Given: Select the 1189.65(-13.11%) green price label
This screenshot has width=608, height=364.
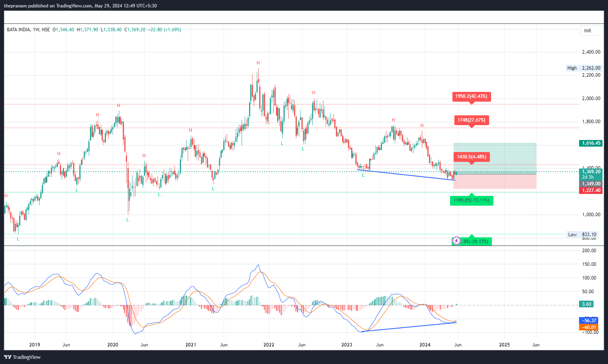Looking at the screenshot, I should [x=472, y=200].
